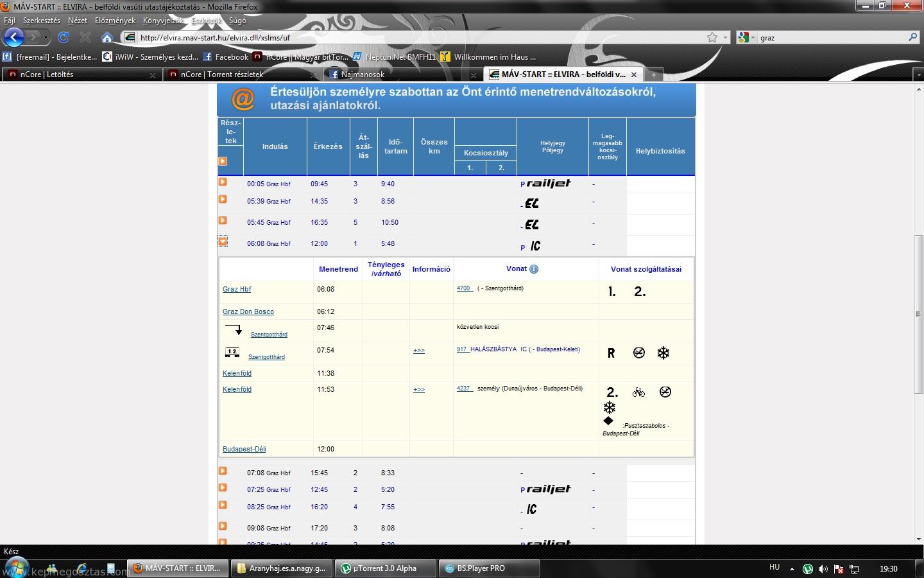Click the +>> info link for train 4237
The width and height of the screenshot is (924, 578).
pyautogui.click(x=419, y=390)
